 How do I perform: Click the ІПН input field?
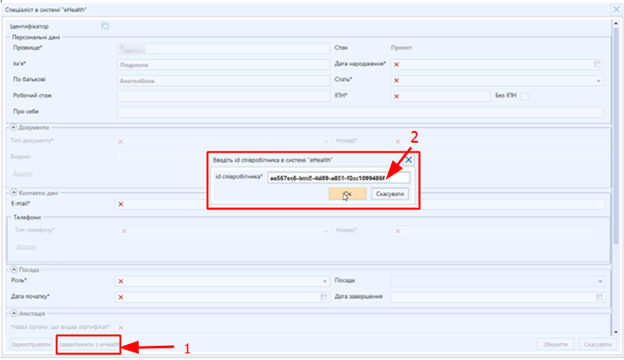441,96
